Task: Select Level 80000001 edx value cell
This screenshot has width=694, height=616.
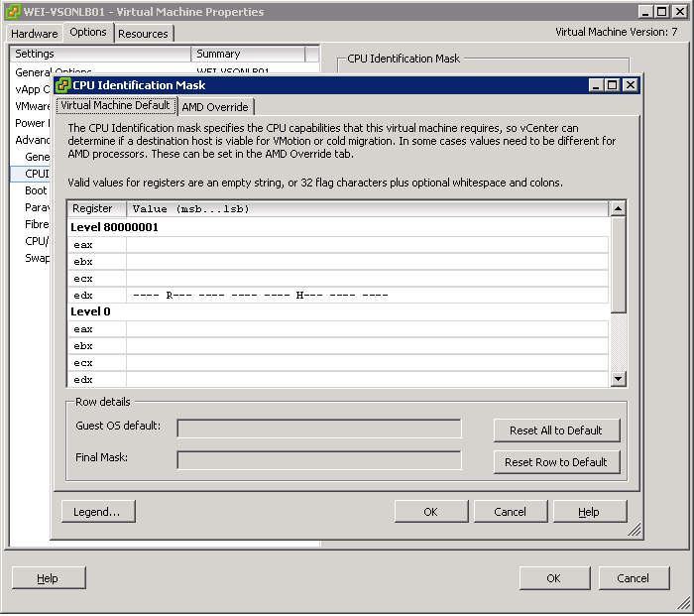Action: click(367, 295)
